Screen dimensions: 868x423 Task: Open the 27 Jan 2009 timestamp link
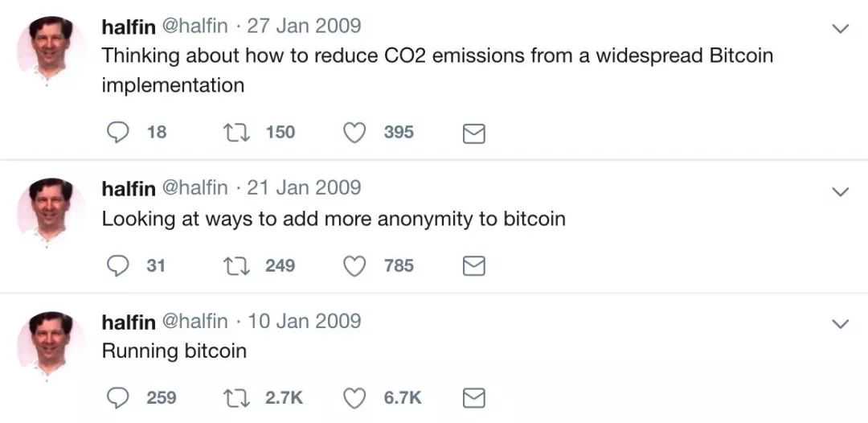(x=304, y=26)
